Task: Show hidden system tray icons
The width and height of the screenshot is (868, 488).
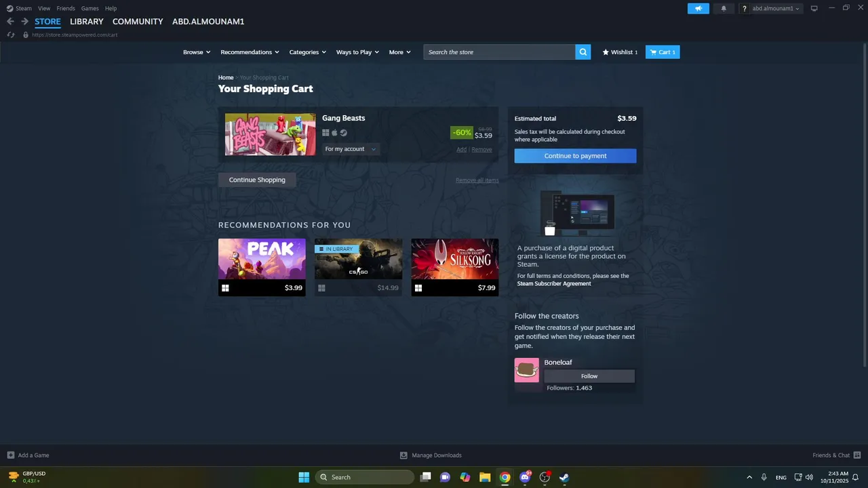Action: [x=749, y=477]
